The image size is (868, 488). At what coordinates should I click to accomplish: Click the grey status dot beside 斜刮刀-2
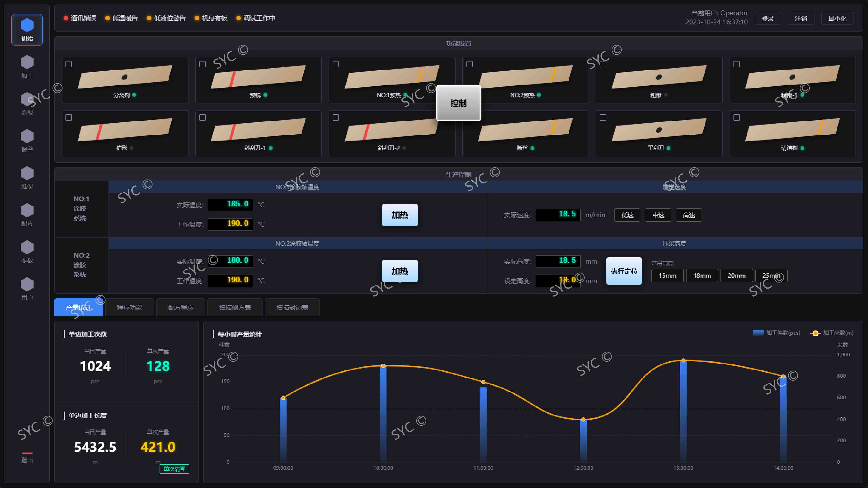pos(404,148)
